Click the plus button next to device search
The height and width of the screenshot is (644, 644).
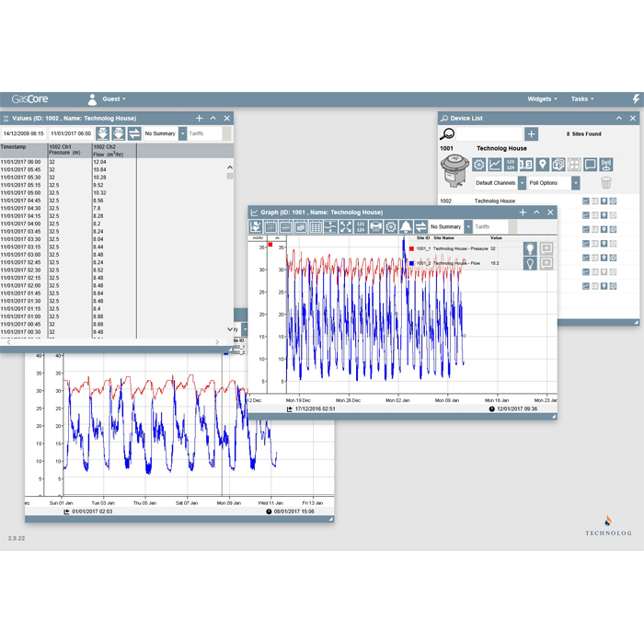pyautogui.click(x=531, y=134)
